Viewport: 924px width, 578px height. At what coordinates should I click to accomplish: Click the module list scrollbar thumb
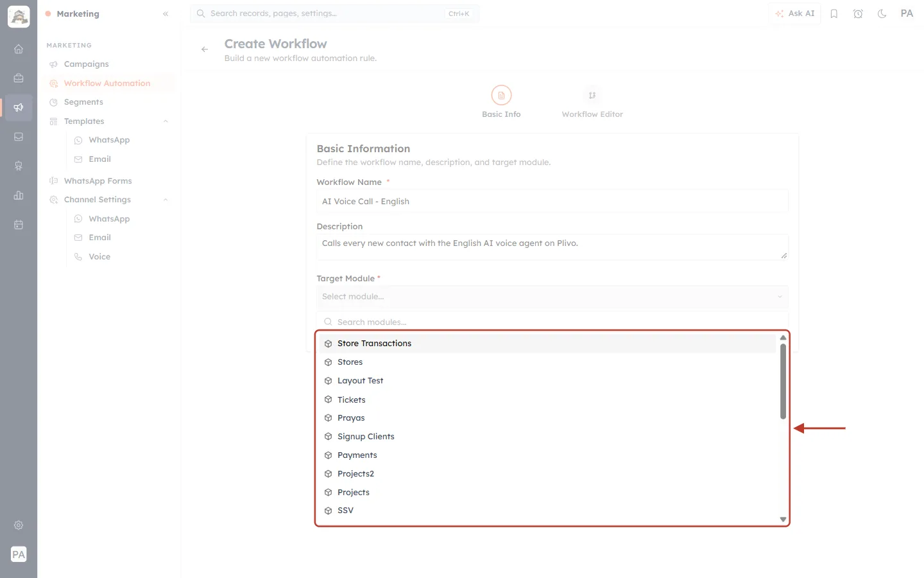click(x=783, y=381)
